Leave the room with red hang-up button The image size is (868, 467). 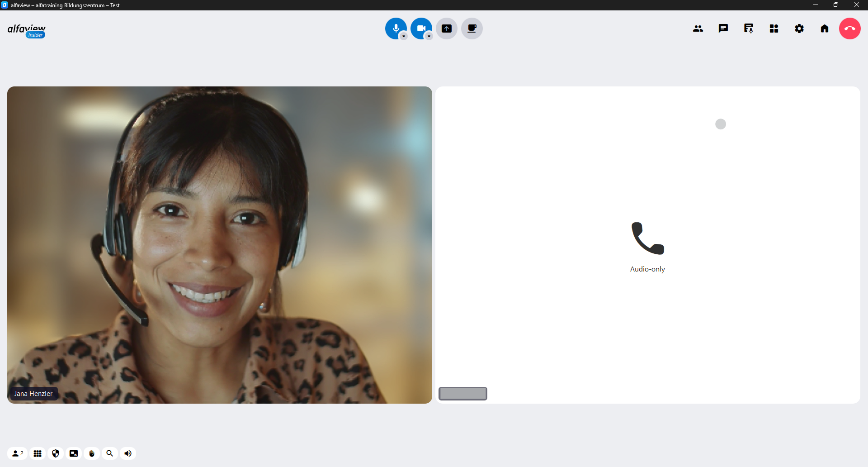click(850, 29)
